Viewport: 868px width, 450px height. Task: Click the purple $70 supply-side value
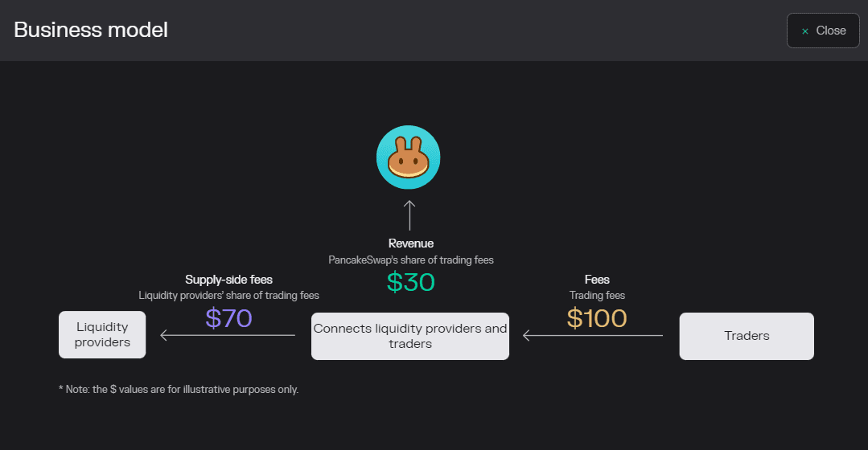(x=228, y=318)
